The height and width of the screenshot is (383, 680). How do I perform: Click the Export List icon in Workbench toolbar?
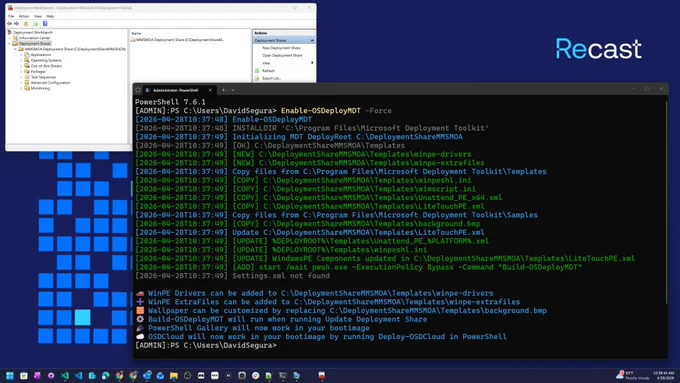(x=36, y=23)
